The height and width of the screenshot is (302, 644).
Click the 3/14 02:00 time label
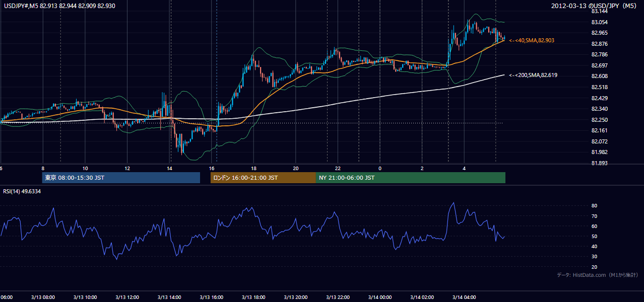coord(422,297)
